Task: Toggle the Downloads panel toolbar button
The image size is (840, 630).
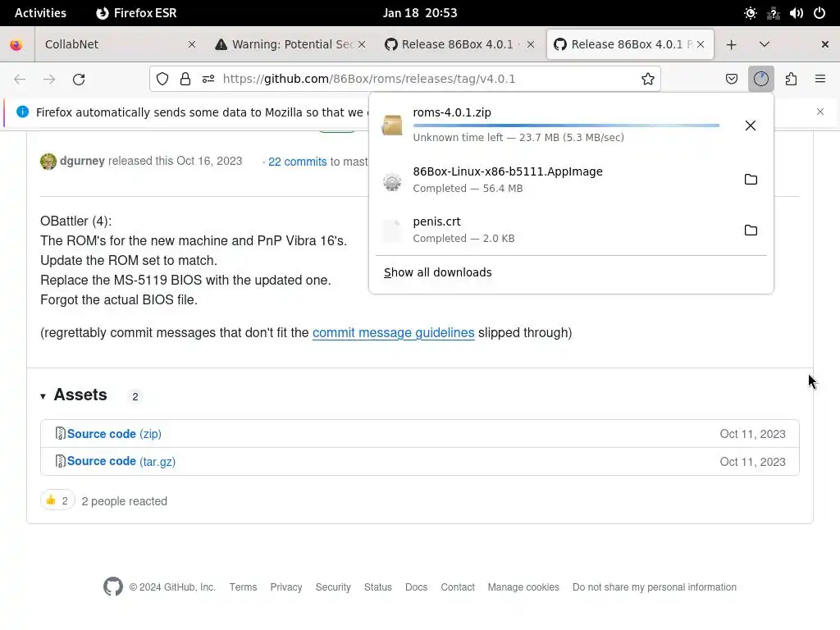Action: point(761,80)
